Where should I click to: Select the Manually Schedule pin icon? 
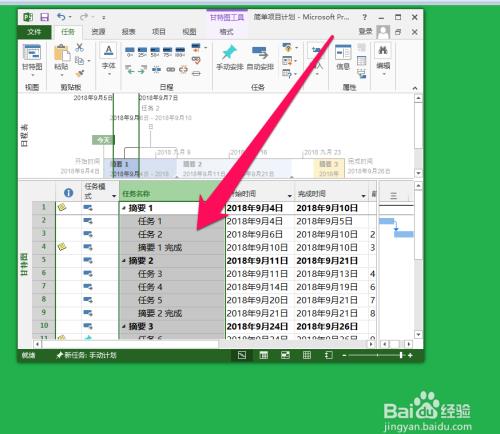coord(230,57)
